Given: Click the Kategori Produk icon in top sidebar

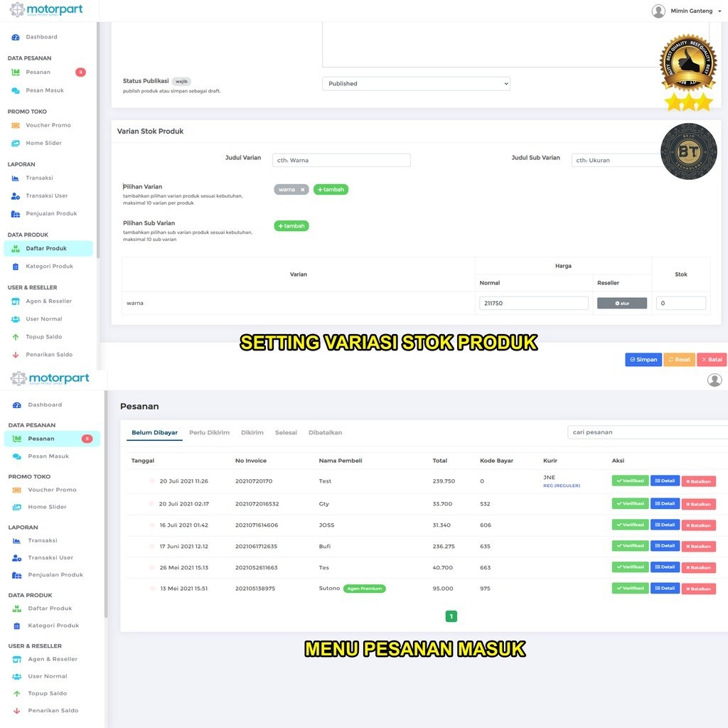Looking at the screenshot, I should [x=16, y=267].
